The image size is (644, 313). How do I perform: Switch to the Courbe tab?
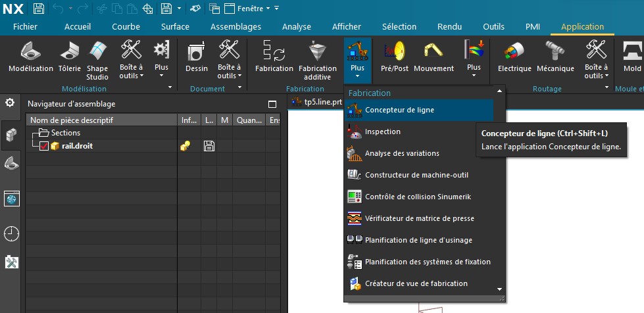[126, 27]
